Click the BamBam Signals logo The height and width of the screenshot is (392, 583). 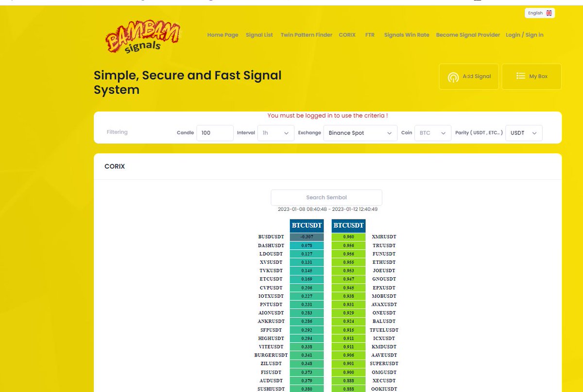tap(142, 36)
